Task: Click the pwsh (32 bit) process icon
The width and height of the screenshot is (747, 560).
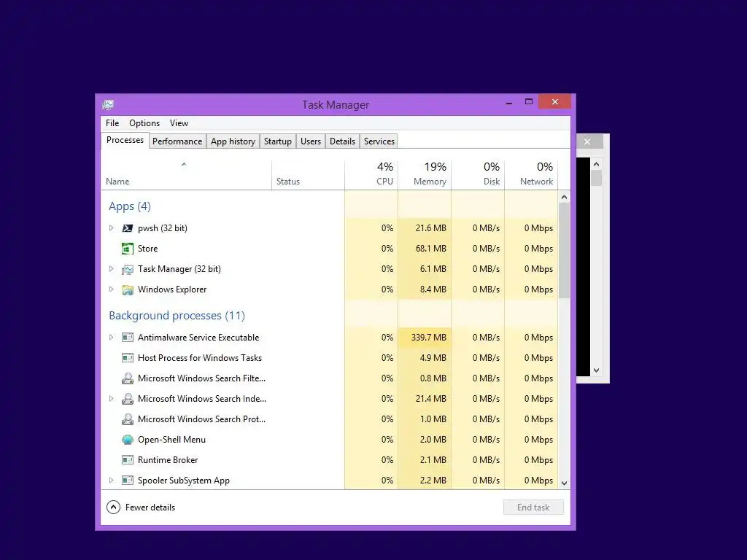Action: [x=127, y=228]
